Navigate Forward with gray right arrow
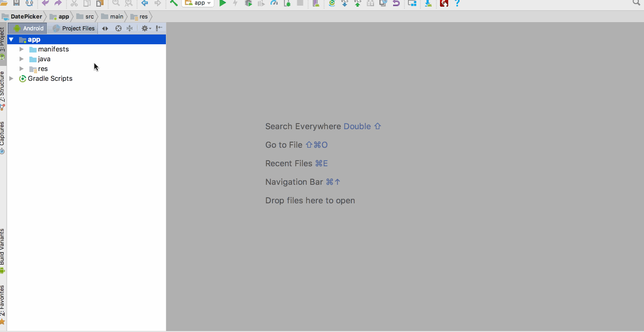 [158, 3]
